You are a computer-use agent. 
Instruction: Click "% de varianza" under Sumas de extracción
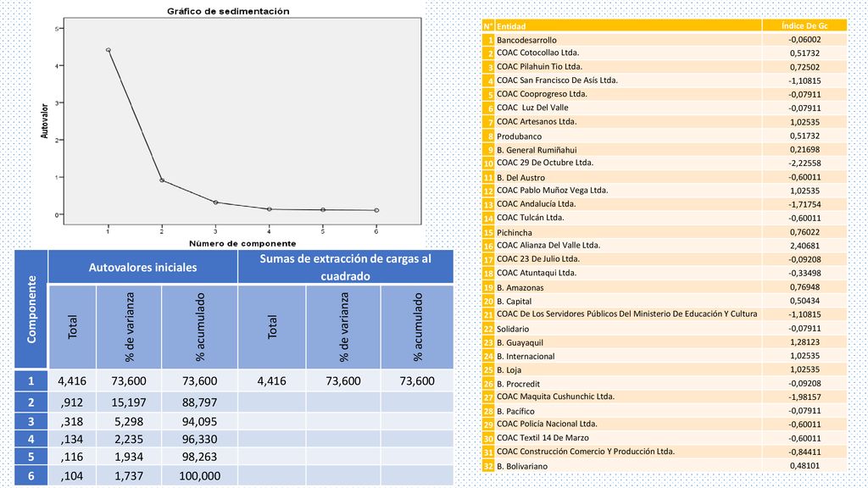pyautogui.click(x=343, y=327)
